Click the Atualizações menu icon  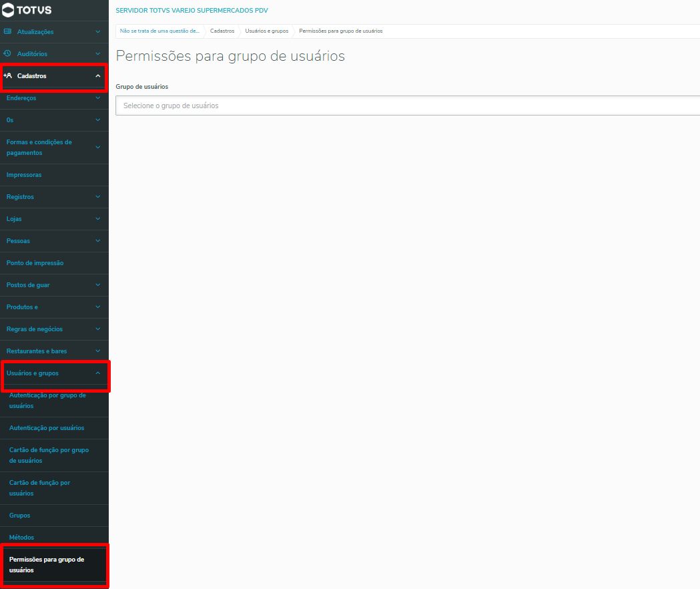coord(7,31)
